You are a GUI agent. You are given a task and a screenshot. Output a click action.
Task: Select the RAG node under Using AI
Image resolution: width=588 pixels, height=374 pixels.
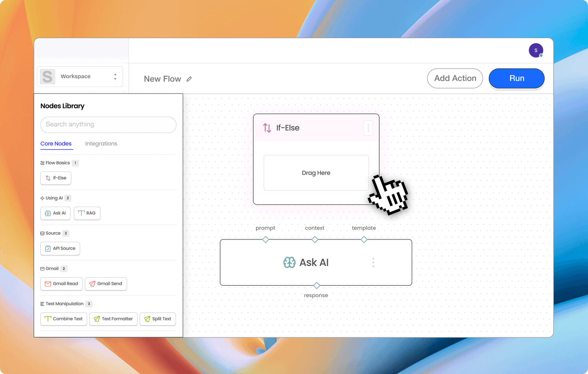87,213
